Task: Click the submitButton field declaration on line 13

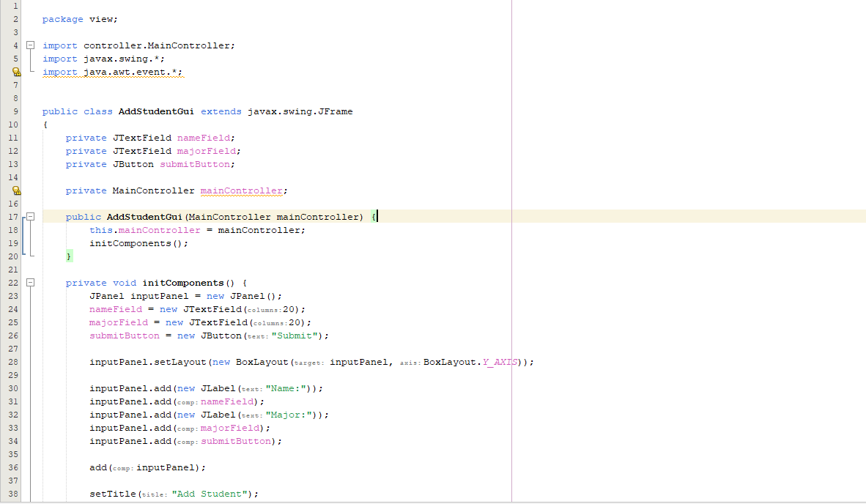Action: pos(194,164)
